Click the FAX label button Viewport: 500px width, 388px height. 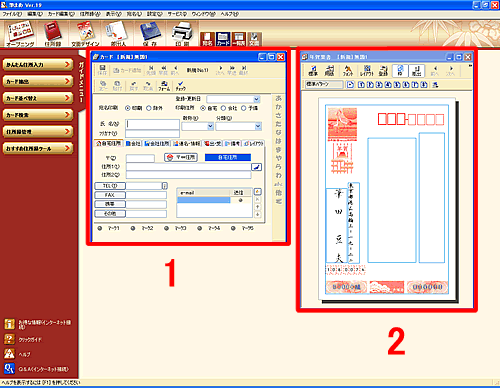110,195
